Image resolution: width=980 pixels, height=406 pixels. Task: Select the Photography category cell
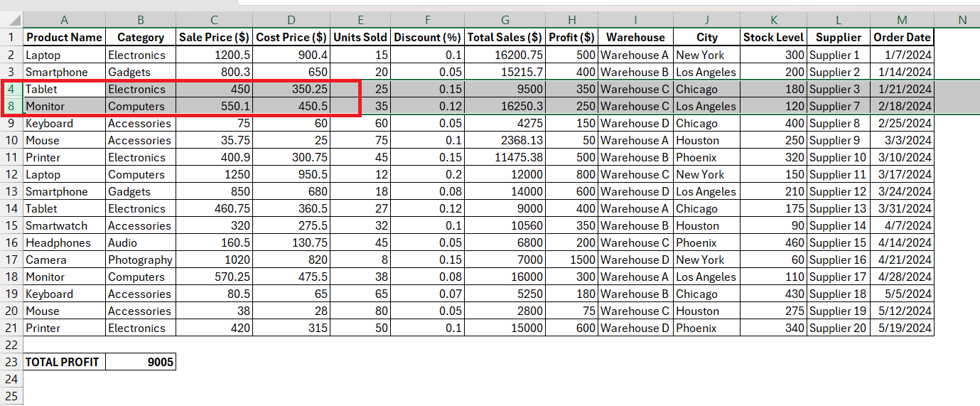(141, 260)
